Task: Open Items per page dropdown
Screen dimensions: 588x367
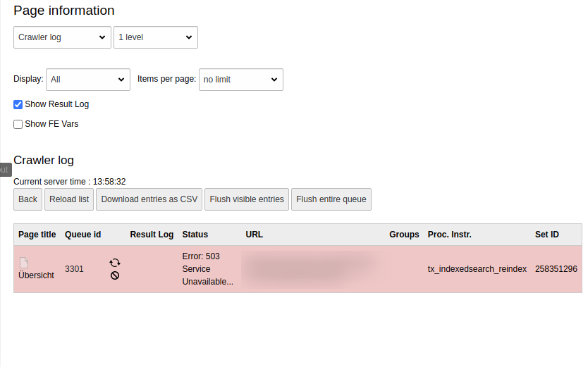Action: (240, 80)
